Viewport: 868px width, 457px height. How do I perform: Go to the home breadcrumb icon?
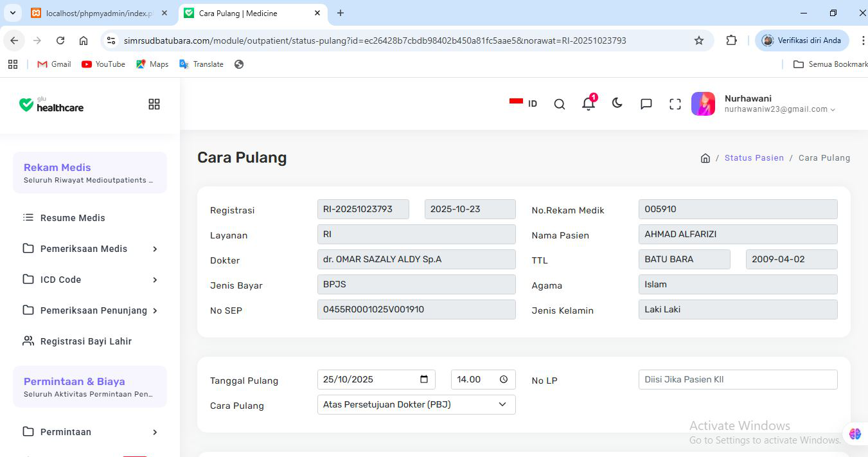[705, 158]
